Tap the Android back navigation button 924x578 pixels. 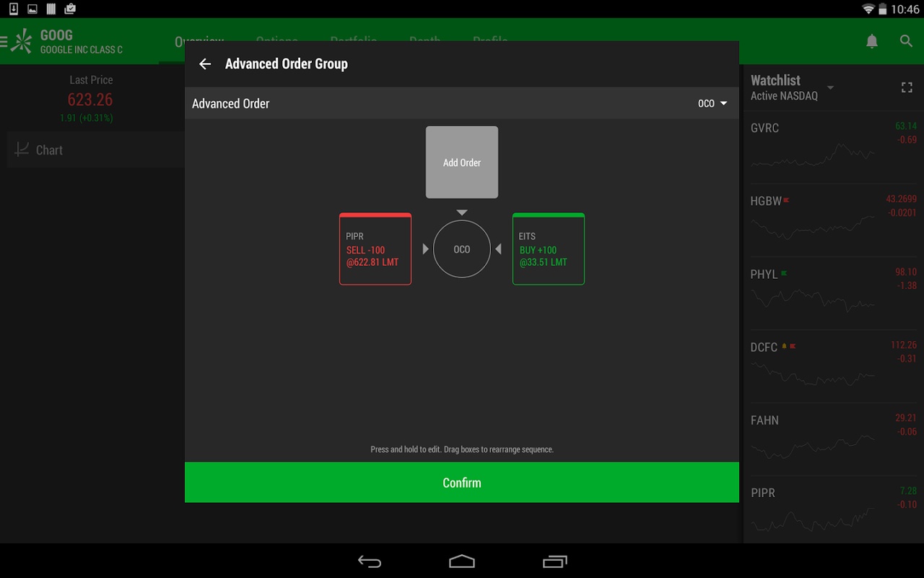[370, 561]
